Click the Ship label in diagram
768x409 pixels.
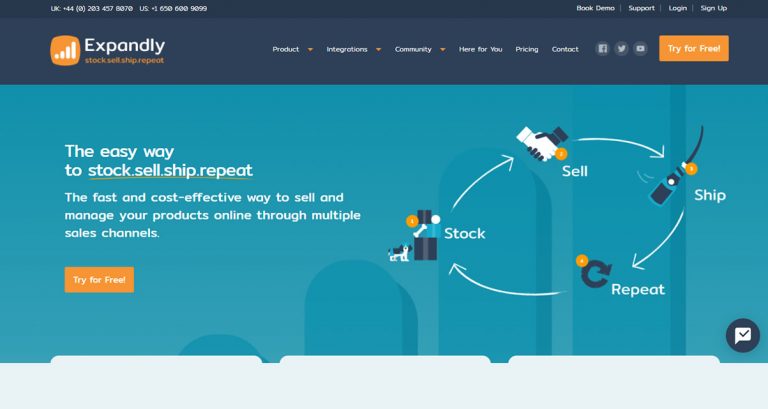(x=710, y=195)
